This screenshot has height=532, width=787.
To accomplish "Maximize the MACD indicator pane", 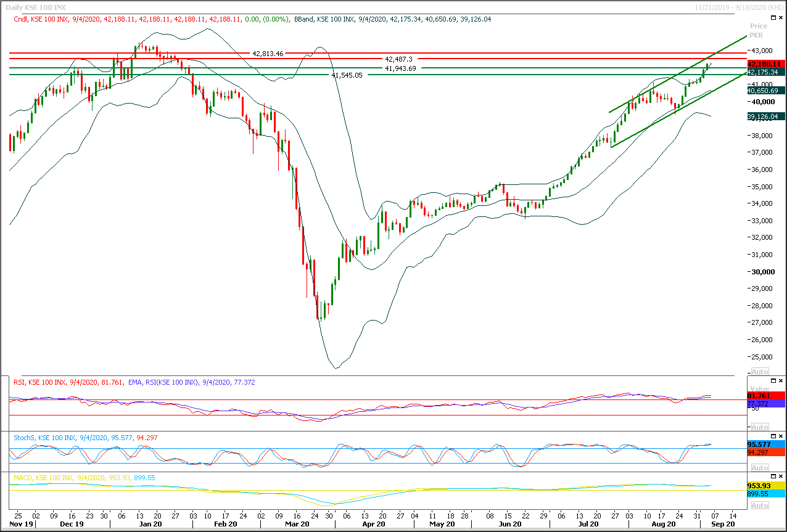I will pos(773,478).
